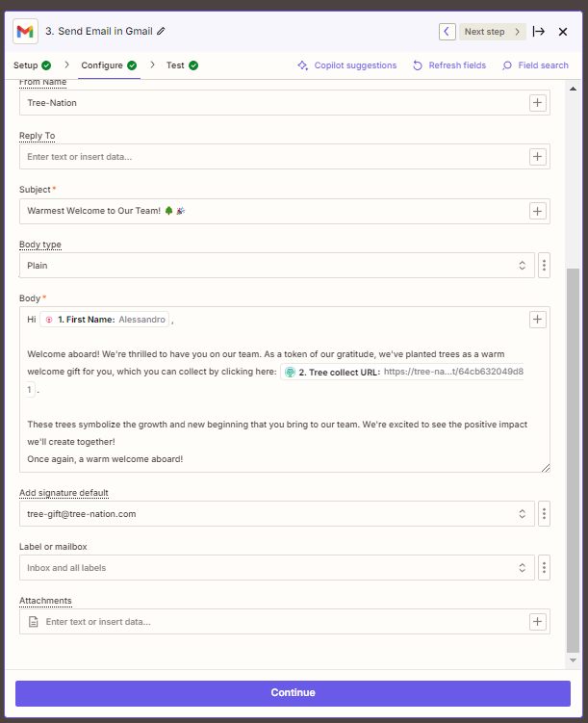This screenshot has width=588, height=723.
Task: Rename step using the pencil edit icon
Action: point(161,32)
